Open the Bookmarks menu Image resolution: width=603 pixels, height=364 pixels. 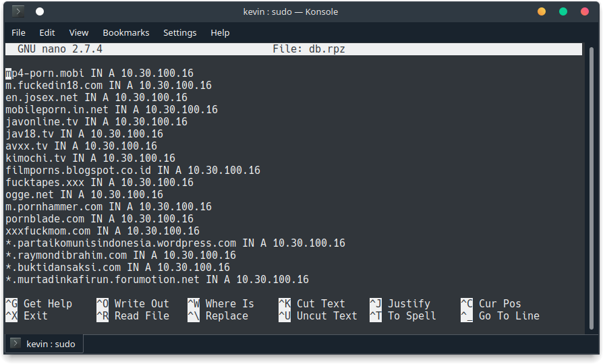pos(125,32)
